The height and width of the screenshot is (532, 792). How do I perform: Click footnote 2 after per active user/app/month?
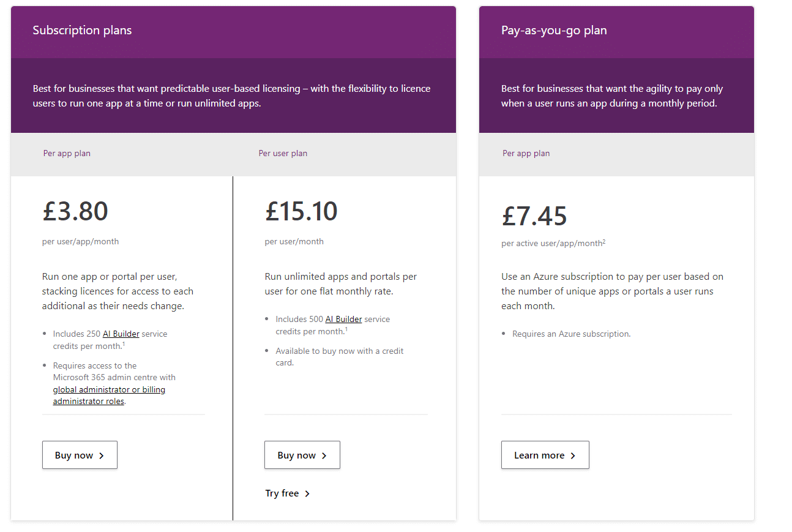604,241
